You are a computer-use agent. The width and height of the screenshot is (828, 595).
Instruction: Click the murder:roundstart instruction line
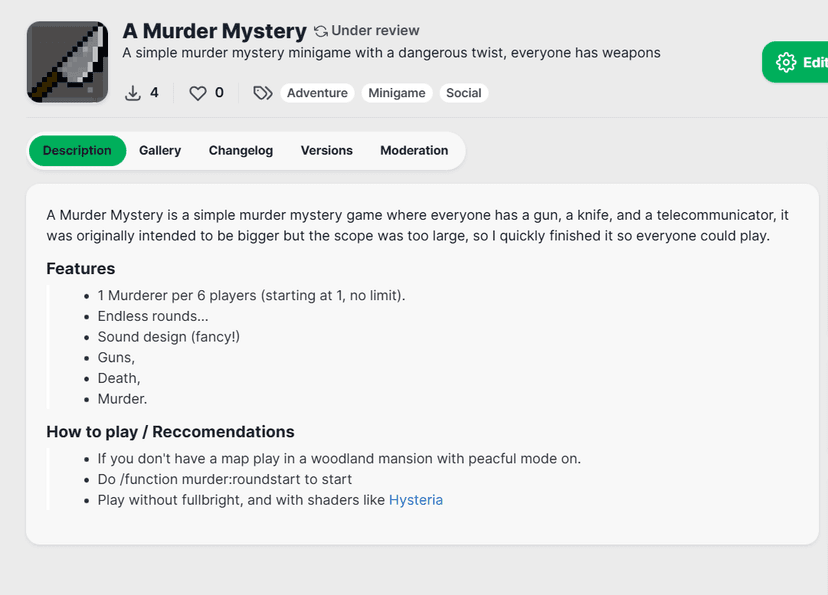(224, 479)
